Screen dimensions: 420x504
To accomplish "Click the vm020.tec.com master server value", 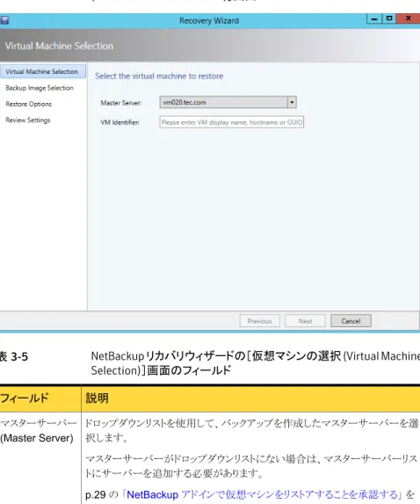I will pyautogui.click(x=185, y=103).
